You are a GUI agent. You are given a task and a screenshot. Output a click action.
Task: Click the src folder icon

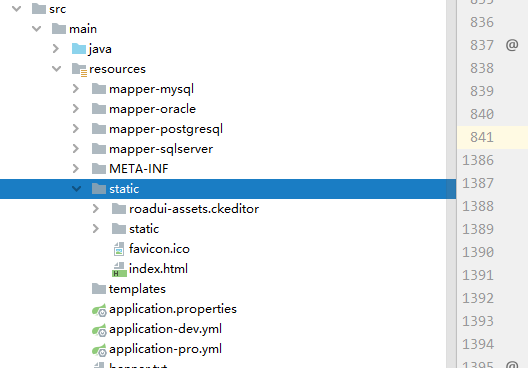(x=39, y=9)
